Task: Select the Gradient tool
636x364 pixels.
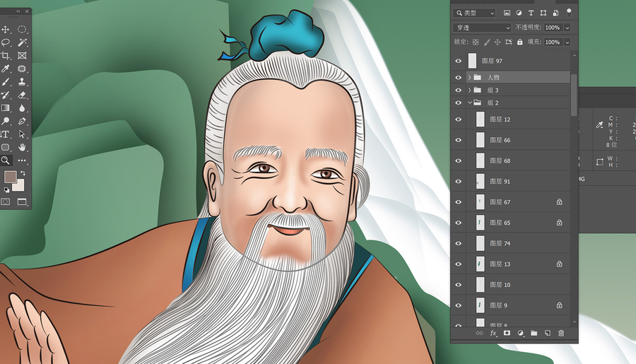Action: point(5,108)
